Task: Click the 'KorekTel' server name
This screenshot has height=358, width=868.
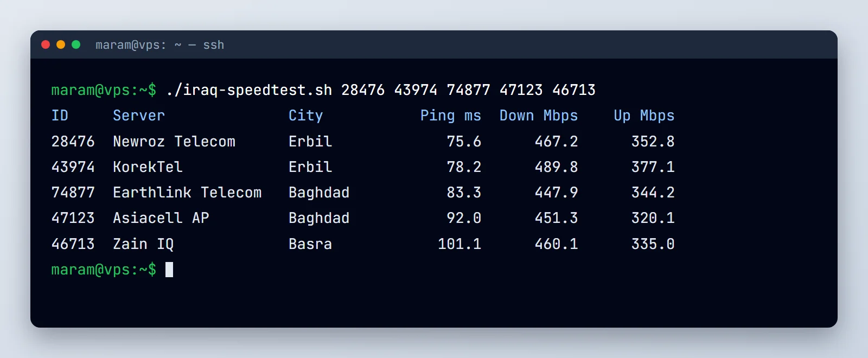Action: 148,167
